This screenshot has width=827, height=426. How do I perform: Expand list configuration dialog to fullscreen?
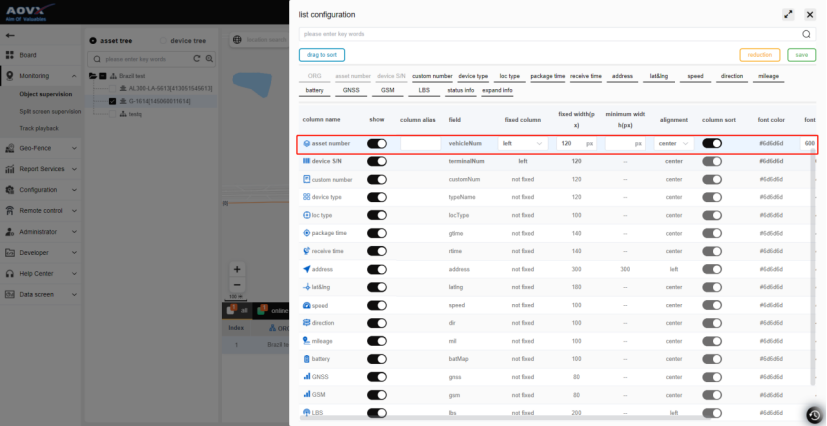pos(788,14)
